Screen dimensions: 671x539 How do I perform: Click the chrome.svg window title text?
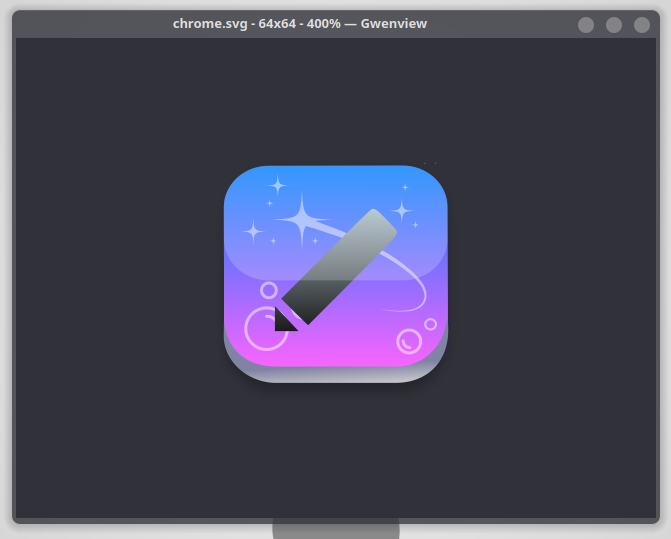(x=299, y=24)
